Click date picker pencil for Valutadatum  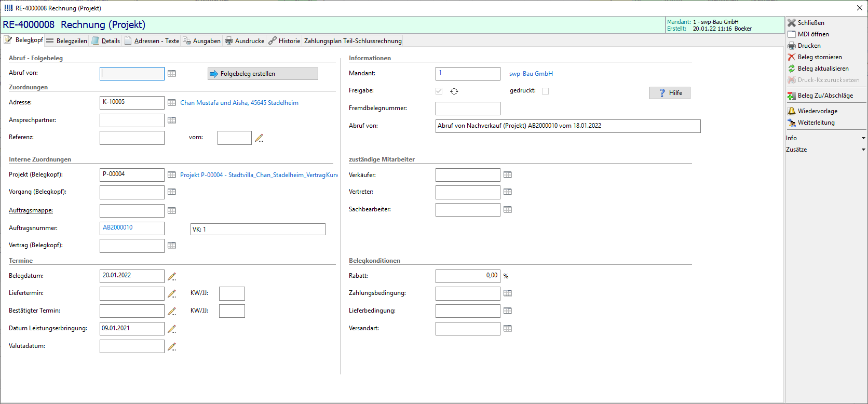tap(172, 347)
